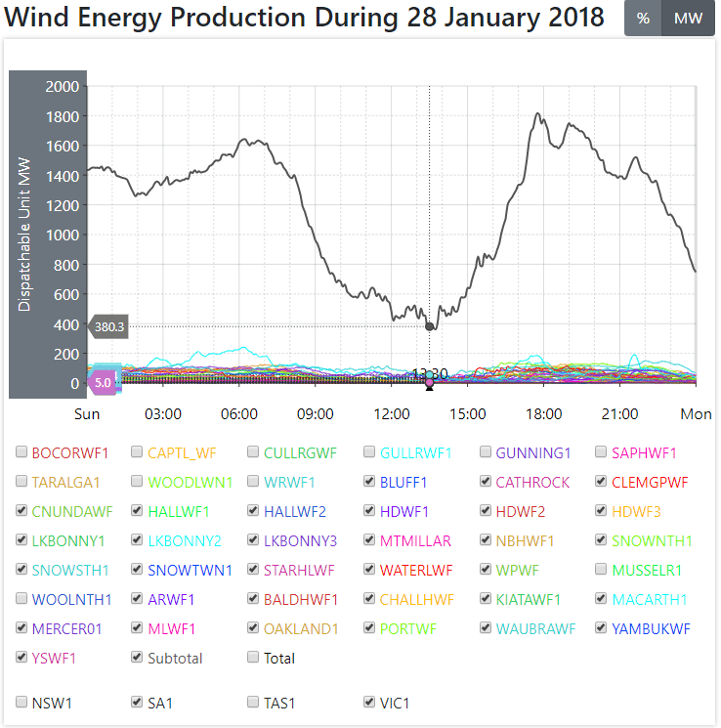721x728 pixels.
Task: Uncheck the SA1 region
Action: [138, 702]
